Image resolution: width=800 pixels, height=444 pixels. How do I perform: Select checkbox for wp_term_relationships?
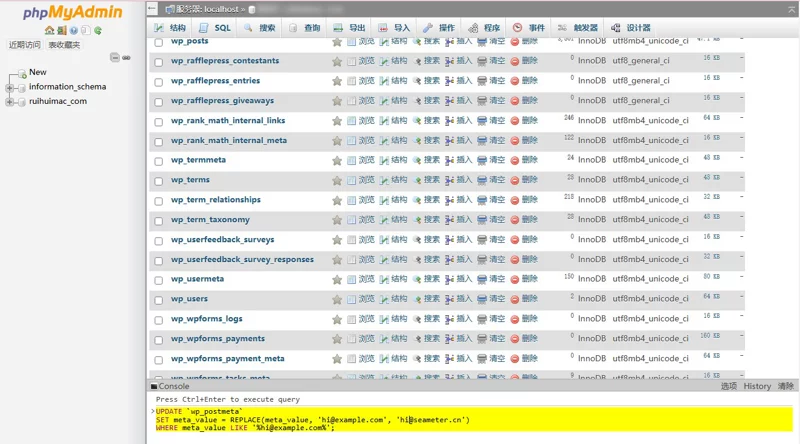[159, 201]
